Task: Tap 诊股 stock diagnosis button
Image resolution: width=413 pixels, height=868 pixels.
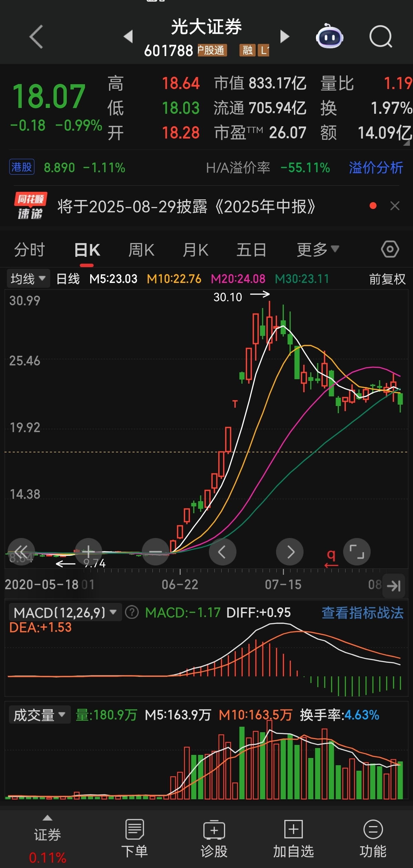Action: (214, 838)
